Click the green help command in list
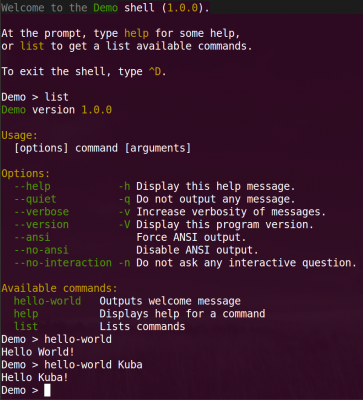 click(x=26, y=314)
